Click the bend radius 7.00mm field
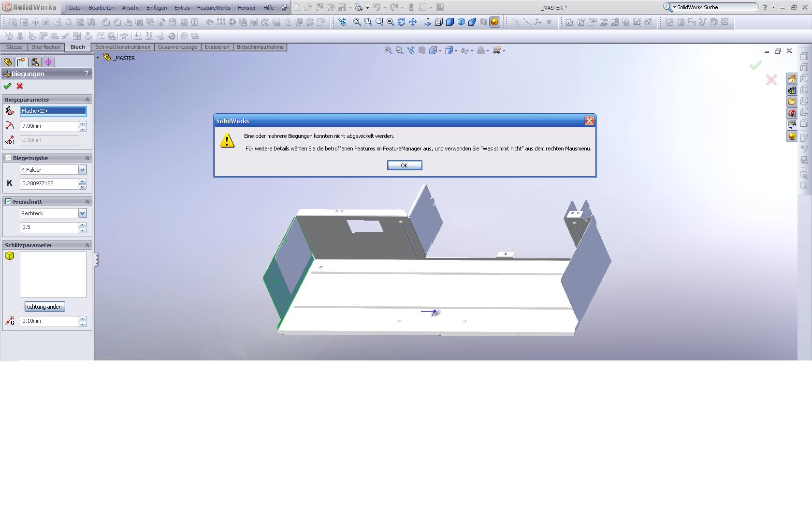The image size is (812, 508). [49, 126]
